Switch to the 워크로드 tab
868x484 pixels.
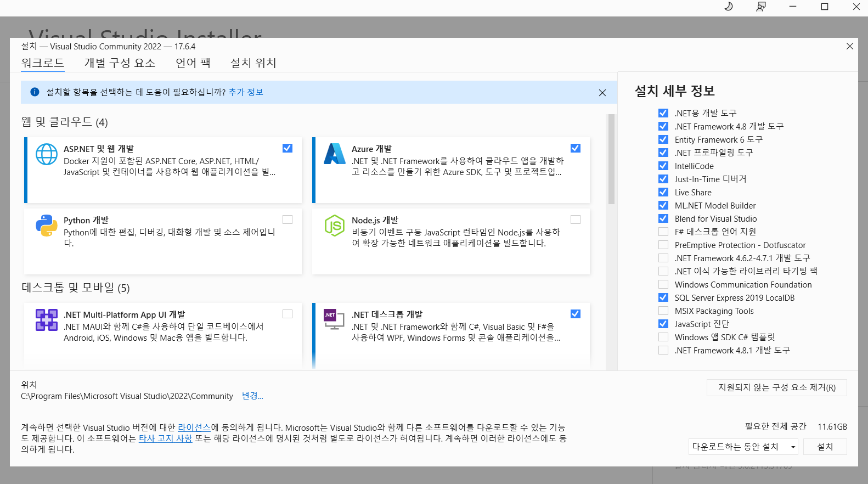coord(43,63)
